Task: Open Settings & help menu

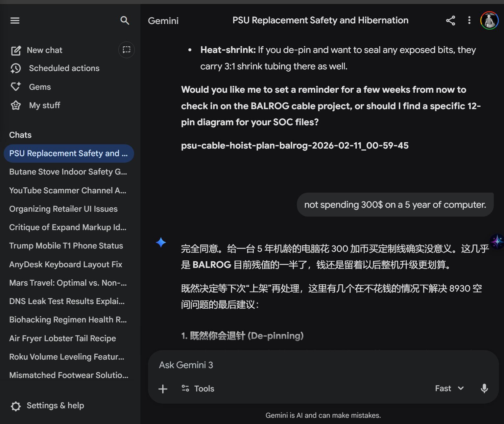Action: pos(48,406)
